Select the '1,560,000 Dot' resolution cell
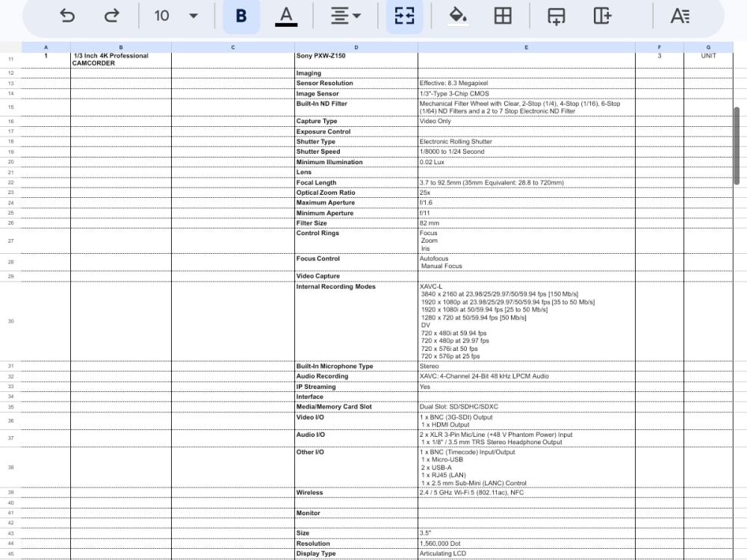Image resolution: width=747 pixels, height=560 pixels. [x=527, y=544]
